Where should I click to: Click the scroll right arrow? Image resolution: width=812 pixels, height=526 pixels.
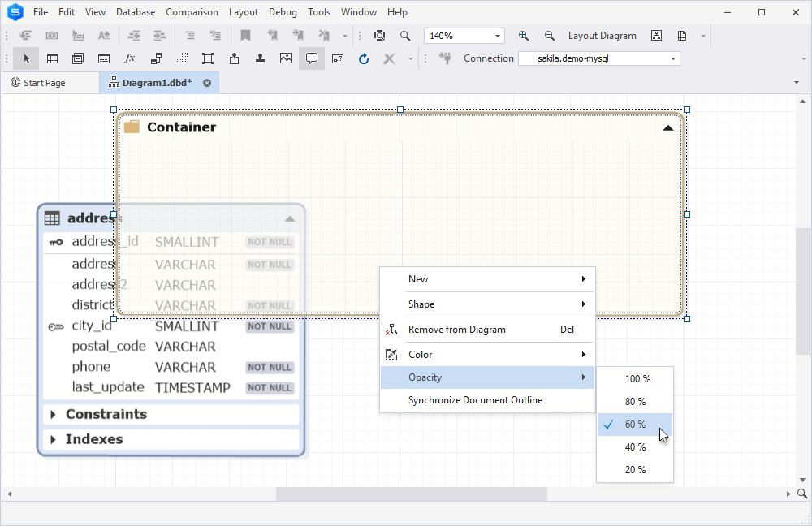[x=788, y=494]
